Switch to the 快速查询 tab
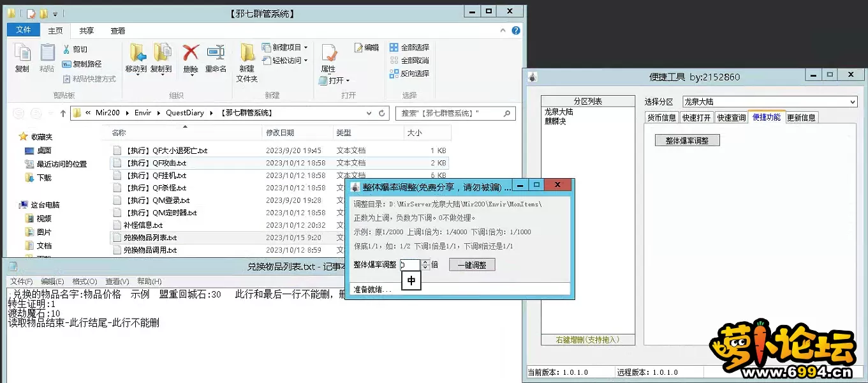Viewport: 868px width, 383px height. [731, 117]
